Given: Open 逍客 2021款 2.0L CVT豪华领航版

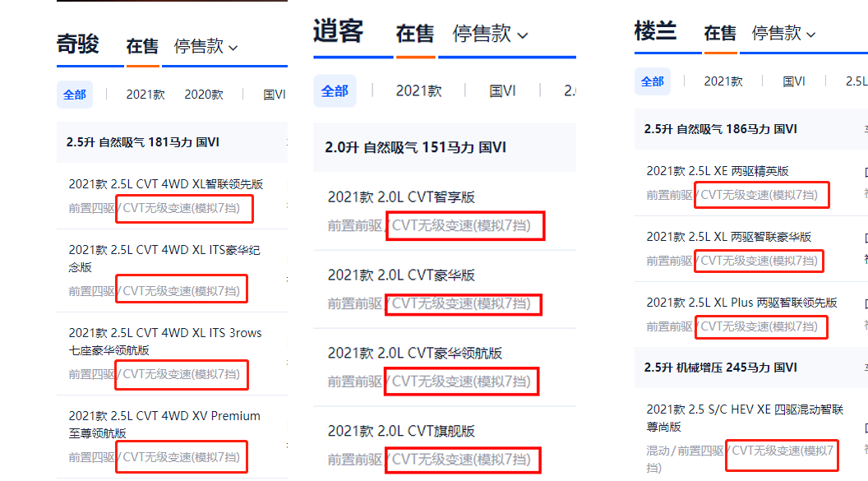Looking at the screenshot, I should coord(414,353).
